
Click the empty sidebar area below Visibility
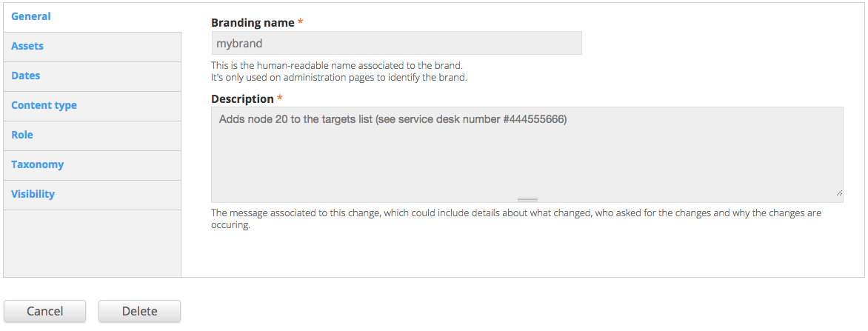pos(93,244)
